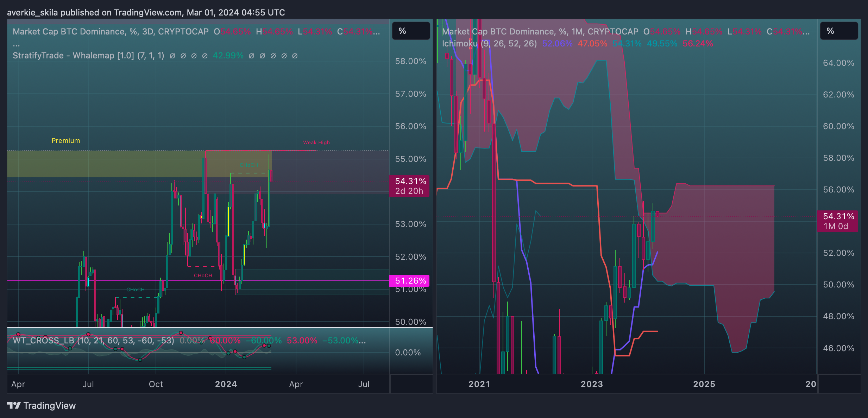The image size is (868, 418).
Task: Click the 2025 label on right time axis
Action: [x=704, y=384]
